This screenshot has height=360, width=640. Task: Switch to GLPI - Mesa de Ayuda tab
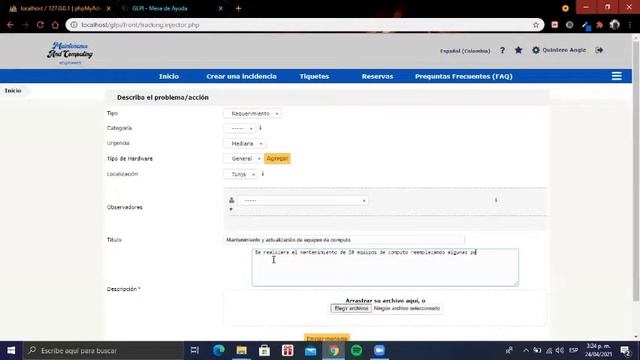pos(172,8)
